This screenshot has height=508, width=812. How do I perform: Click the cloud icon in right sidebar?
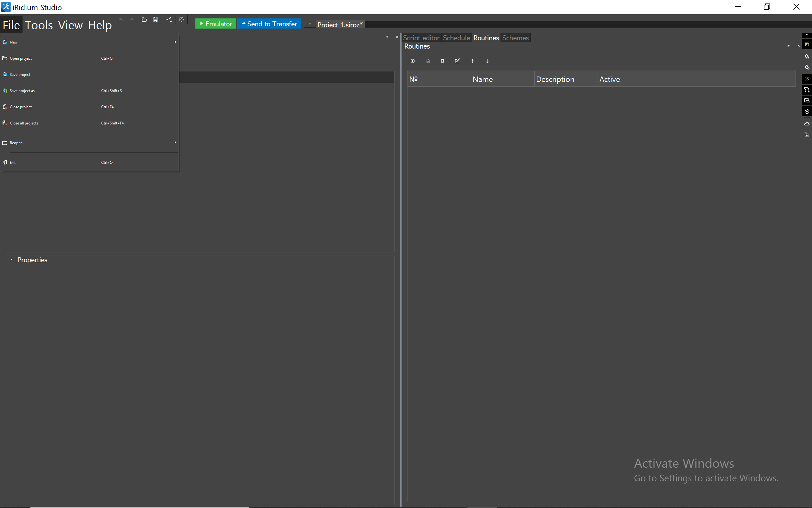click(x=807, y=124)
